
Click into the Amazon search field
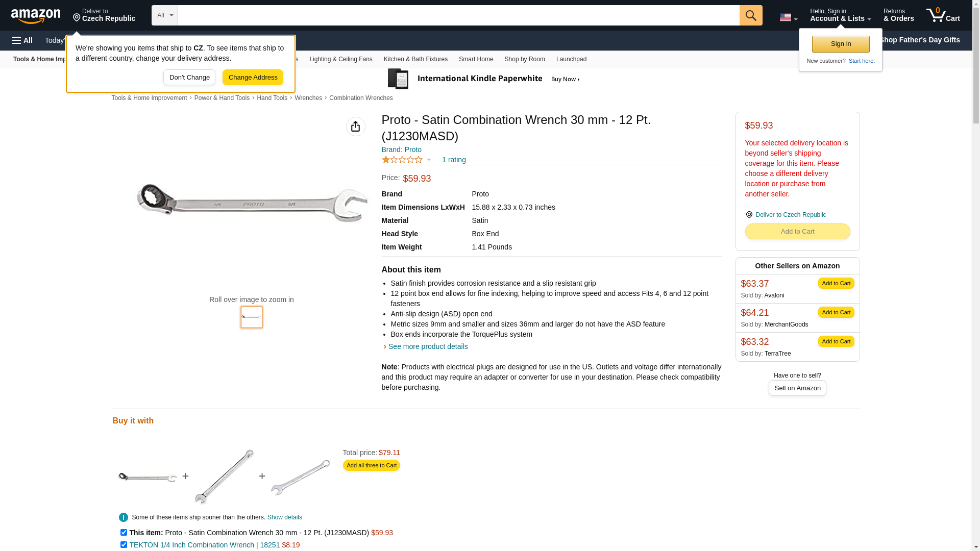click(x=458, y=15)
